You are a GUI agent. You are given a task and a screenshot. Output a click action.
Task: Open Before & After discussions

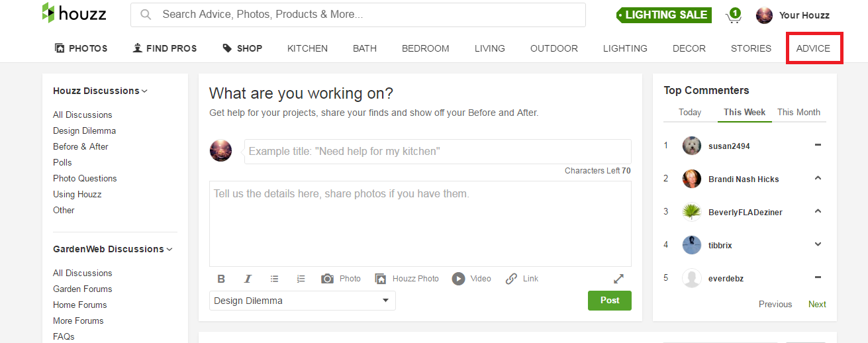(81, 146)
